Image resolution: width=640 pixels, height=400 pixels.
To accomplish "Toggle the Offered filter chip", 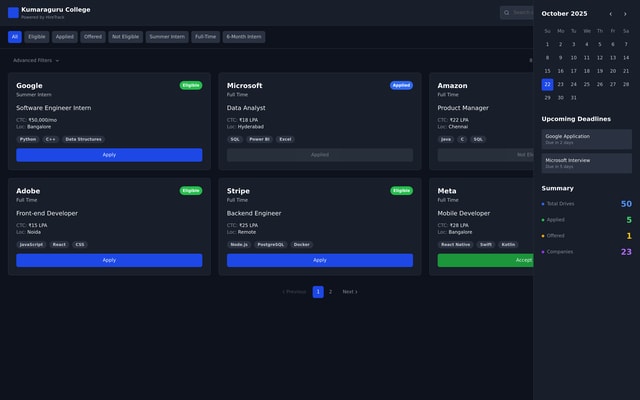I will pos(93,37).
